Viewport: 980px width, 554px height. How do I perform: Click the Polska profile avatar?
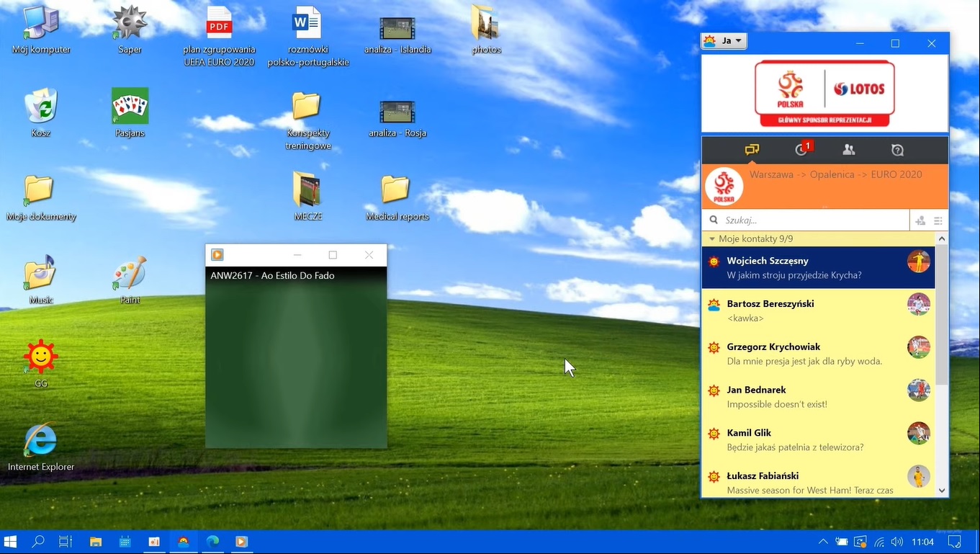click(724, 186)
